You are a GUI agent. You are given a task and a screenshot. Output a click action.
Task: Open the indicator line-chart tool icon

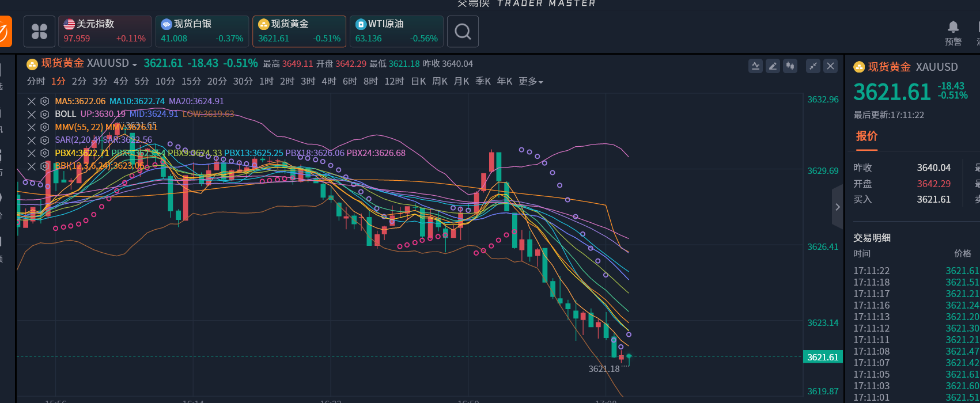pos(755,66)
